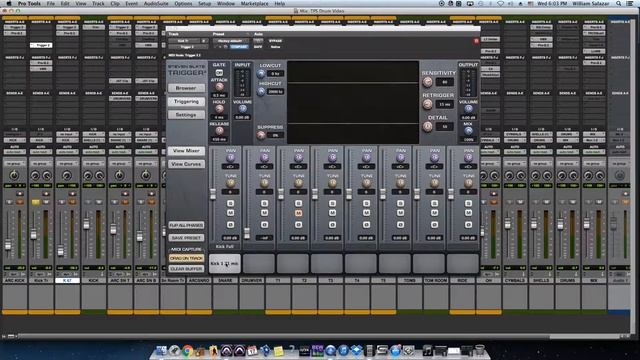
Task: Open the Marketplace menu
Action: coord(255,3)
